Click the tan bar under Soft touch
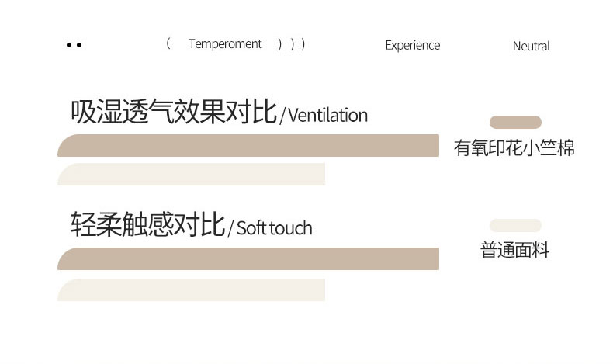The width and height of the screenshot is (613, 364). (248, 258)
